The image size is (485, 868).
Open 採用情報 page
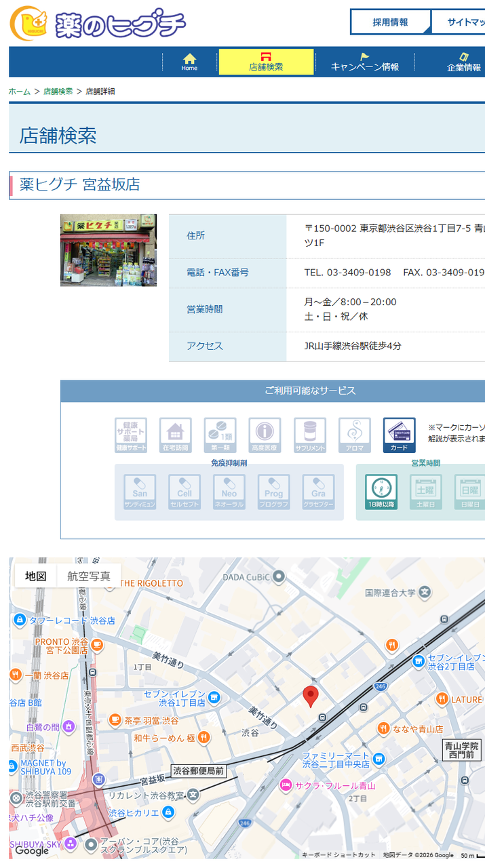pyautogui.click(x=390, y=22)
